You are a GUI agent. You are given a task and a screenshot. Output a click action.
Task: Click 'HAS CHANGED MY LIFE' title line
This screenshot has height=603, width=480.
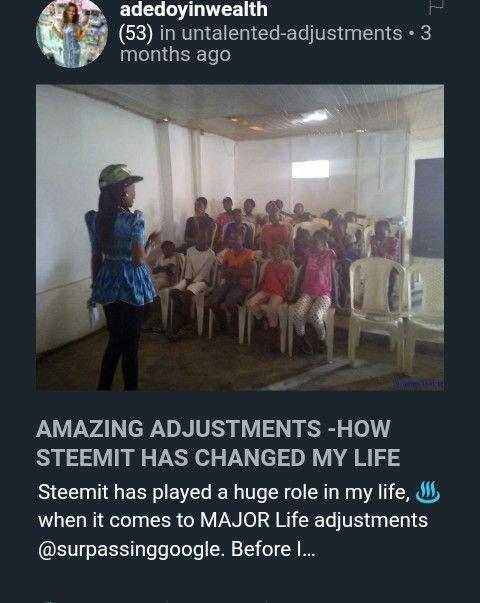coord(270,458)
